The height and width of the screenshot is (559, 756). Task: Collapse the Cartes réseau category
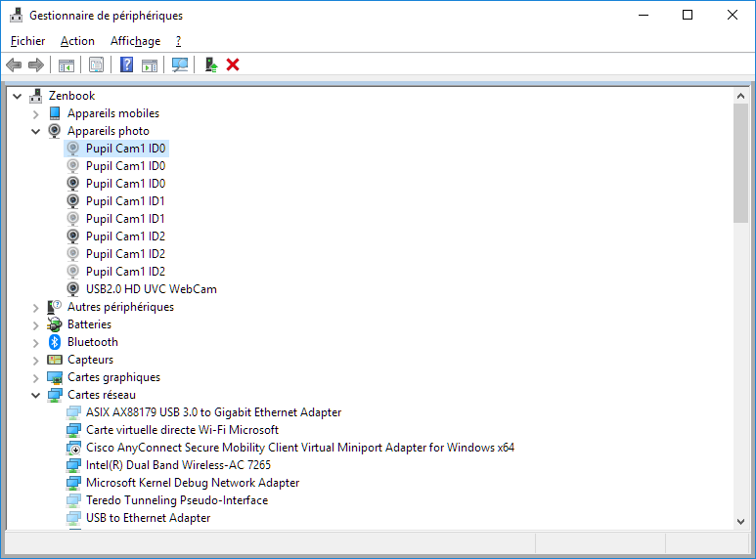35,395
